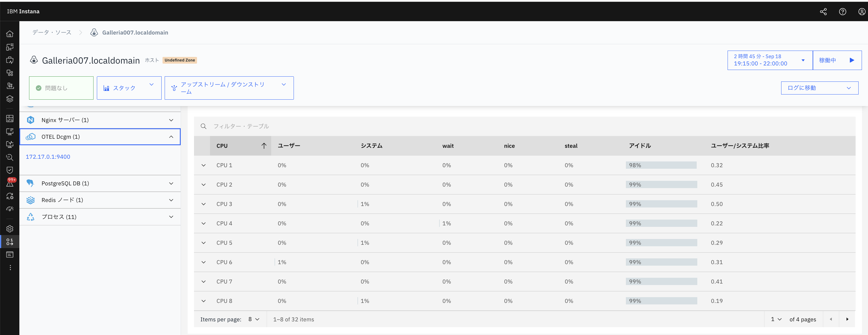Click the analytics magnifier icon in sidebar
Viewport: 868px width, 335px height.
tap(10, 157)
